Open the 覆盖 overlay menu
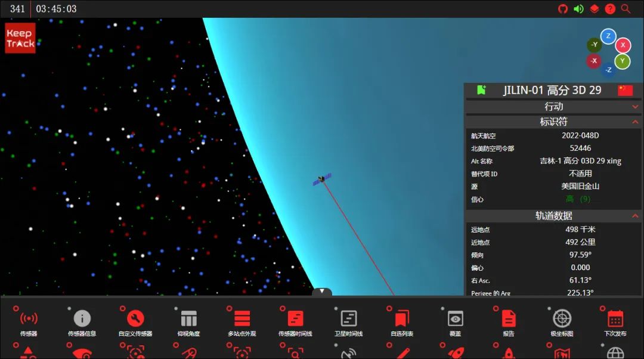The height and width of the screenshot is (359, 644). coord(455,322)
